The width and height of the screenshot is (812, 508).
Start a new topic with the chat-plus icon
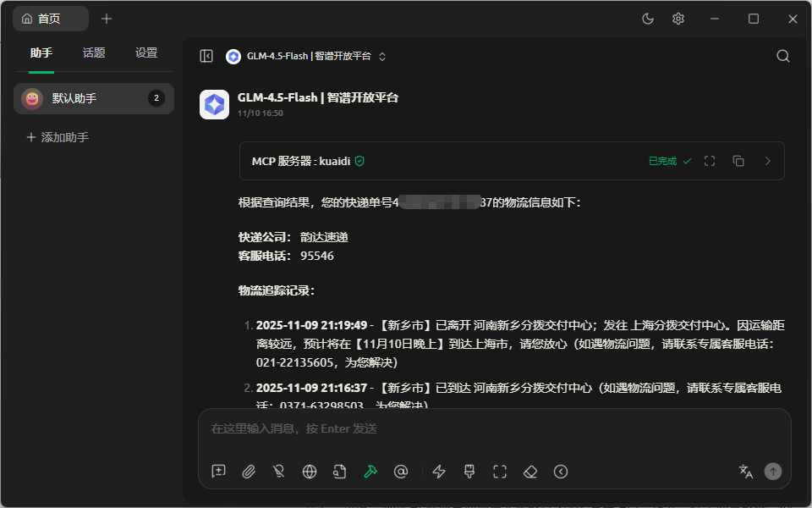217,472
